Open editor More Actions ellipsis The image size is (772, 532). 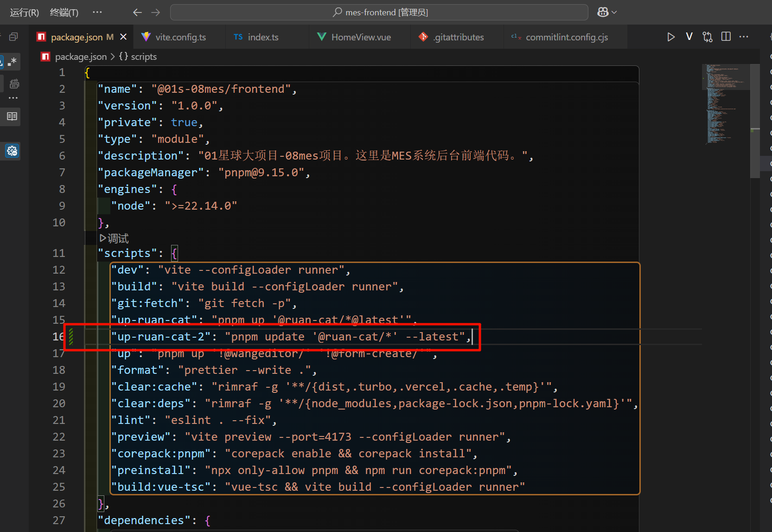(x=744, y=37)
